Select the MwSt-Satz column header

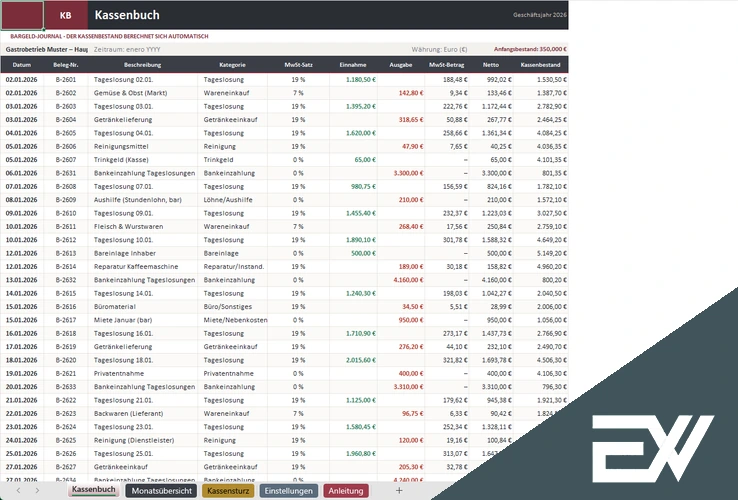tap(298, 65)
